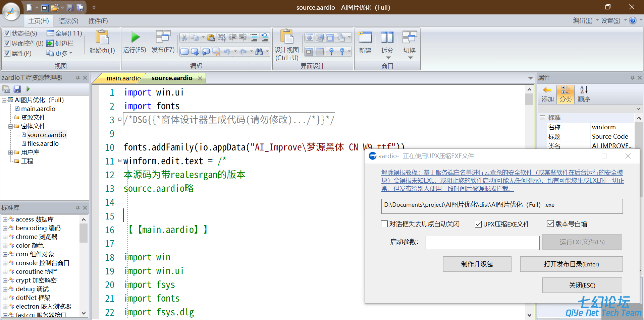
Task: Click the 分类 categorize icon in properties
Action: point(566,90)
